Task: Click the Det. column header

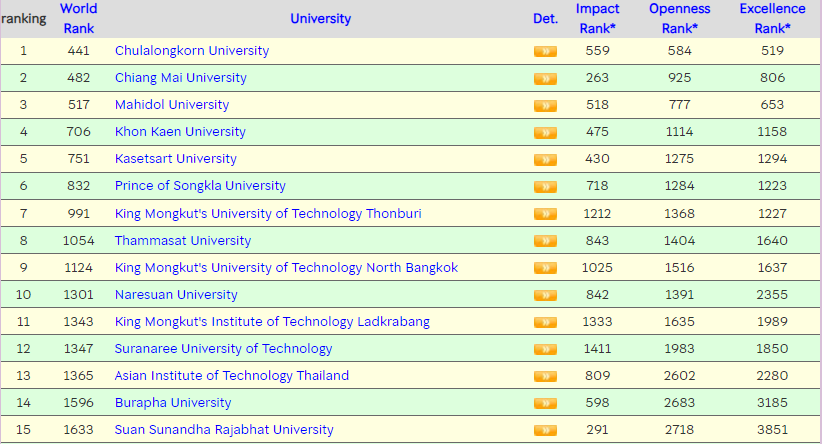Action: 545,18
